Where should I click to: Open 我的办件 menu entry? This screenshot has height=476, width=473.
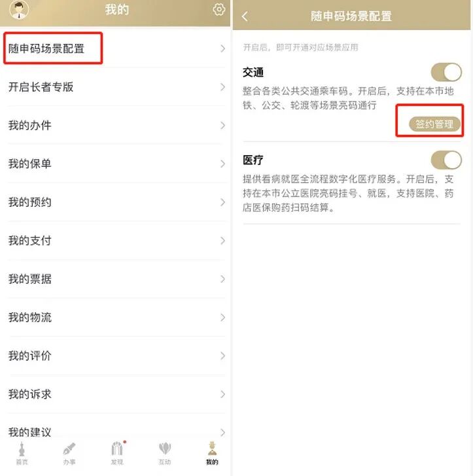[x=115, y=125]
